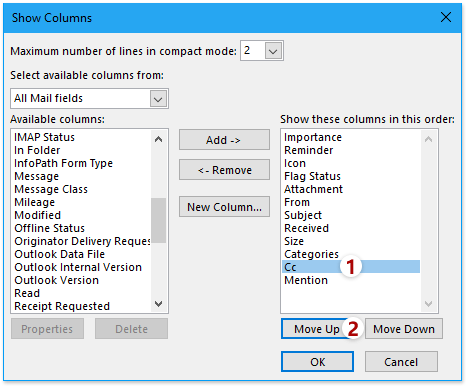The height and width of the screenshot is (386, 468).
Task: Open the All Mail fields dropdown
Action: [158, 99]
